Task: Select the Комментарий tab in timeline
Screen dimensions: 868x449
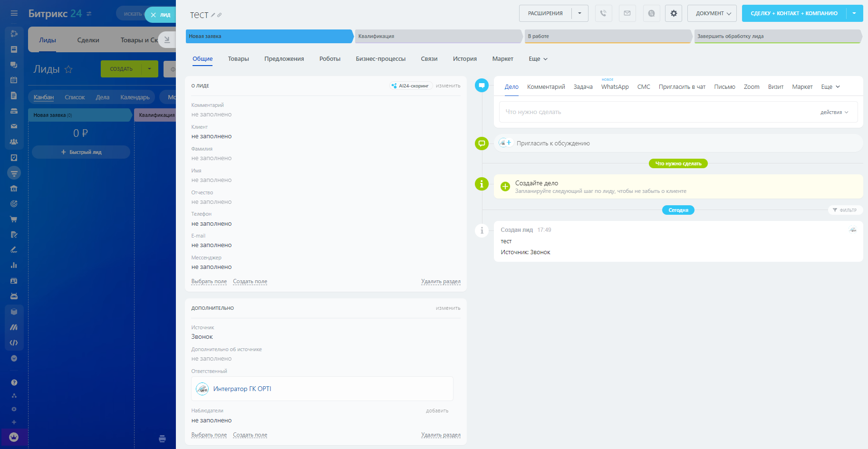Action: coord(546,87)
